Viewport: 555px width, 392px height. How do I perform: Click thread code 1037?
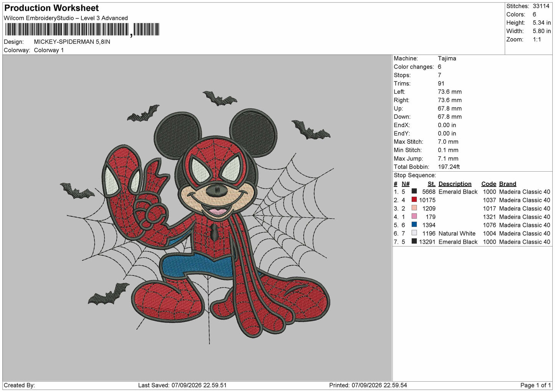tap(489, 200)
